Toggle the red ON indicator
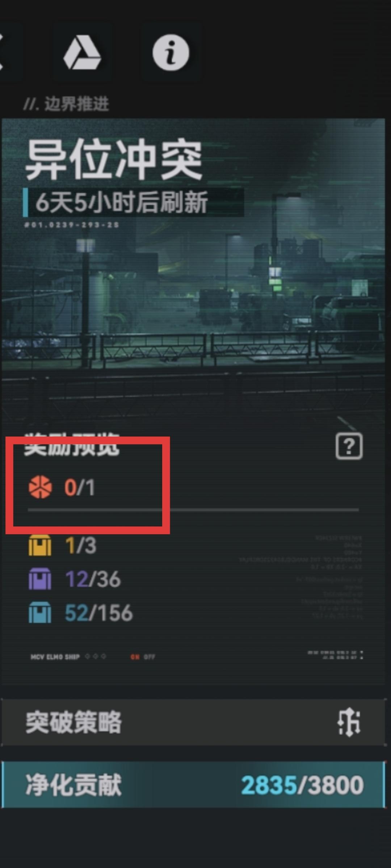Viewport: 391px width, 868px height. click(135, 656)
